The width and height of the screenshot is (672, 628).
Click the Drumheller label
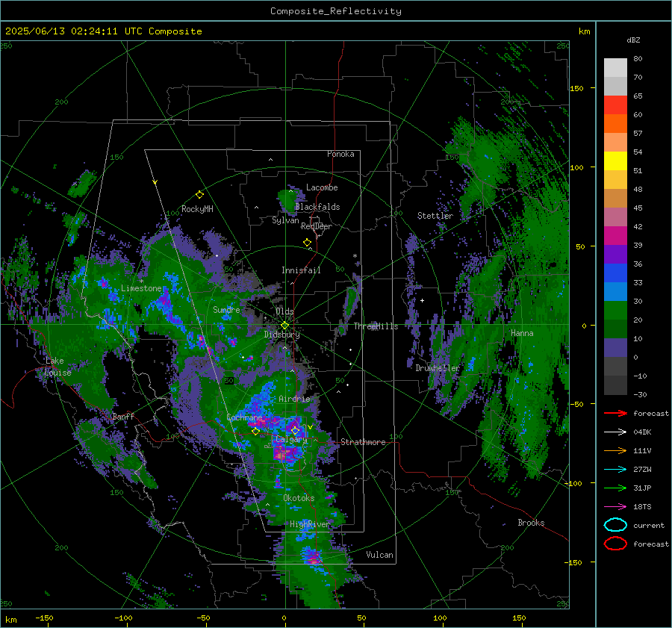tap(437, 368)
